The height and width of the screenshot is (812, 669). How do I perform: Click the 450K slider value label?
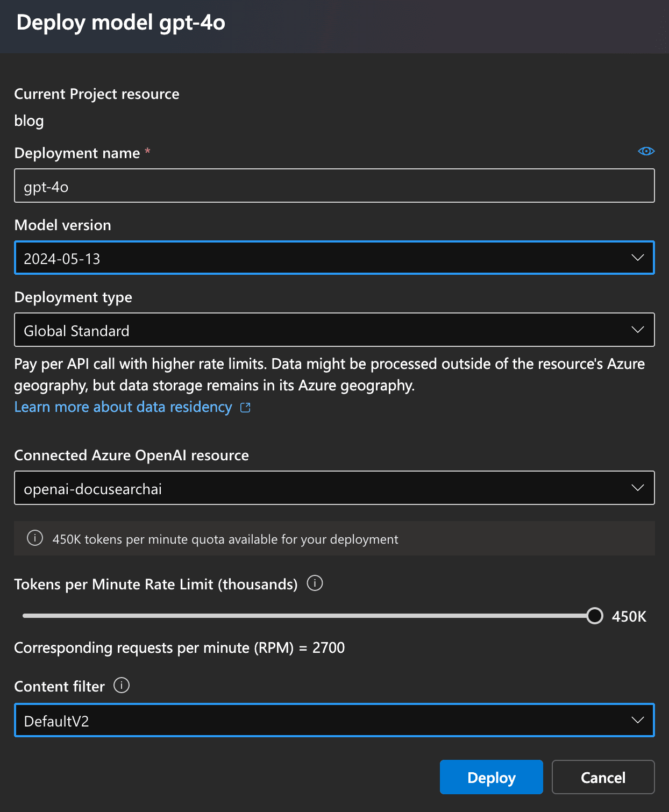(629, 616)
